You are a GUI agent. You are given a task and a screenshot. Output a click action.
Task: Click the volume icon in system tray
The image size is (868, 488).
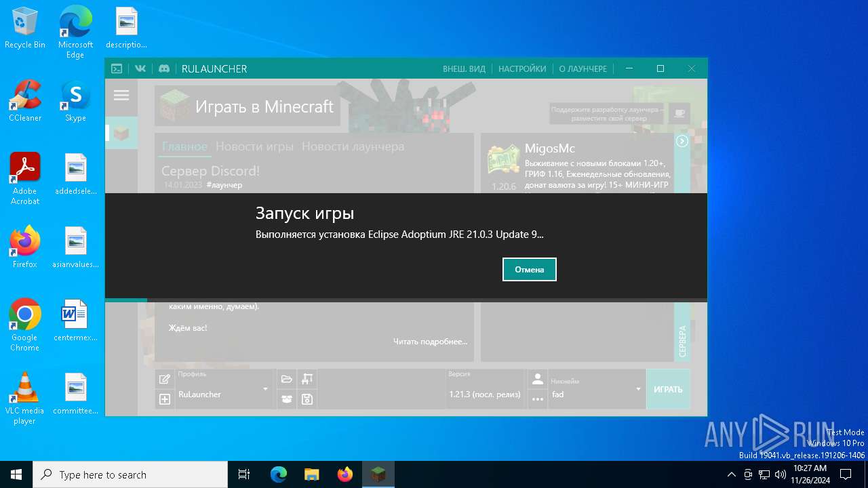(781, 474)
